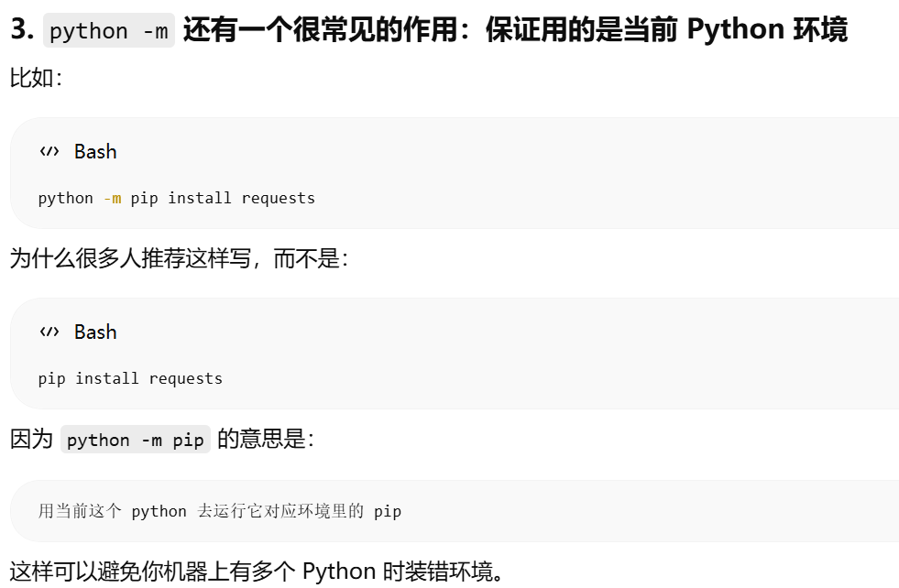Viewport: 899px width, 588px height.
Task: Click the word '因为' before the inline code
Action: pos(31,440)
